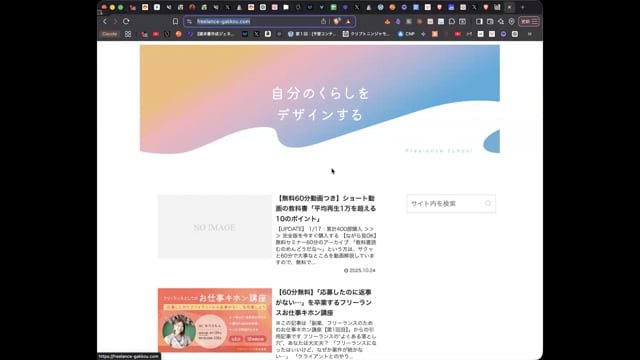Open the ショート動画の教科書 article title
The width and height of the screenshot is (640, 360).
click(326, 209)
